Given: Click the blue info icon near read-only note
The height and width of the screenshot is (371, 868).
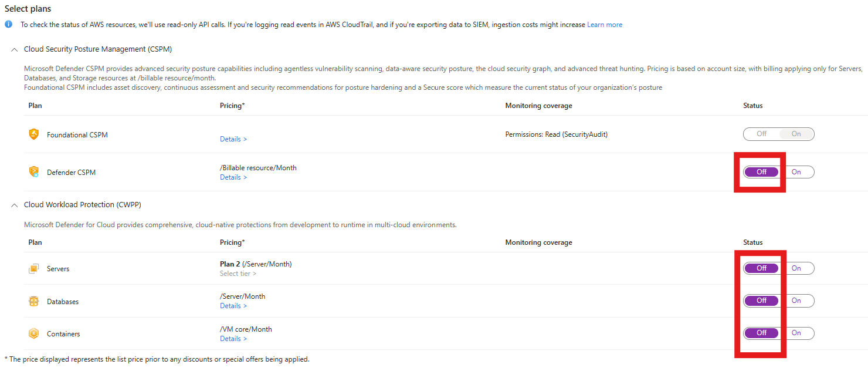Looking at the screenshot, I should pos(8,25).
